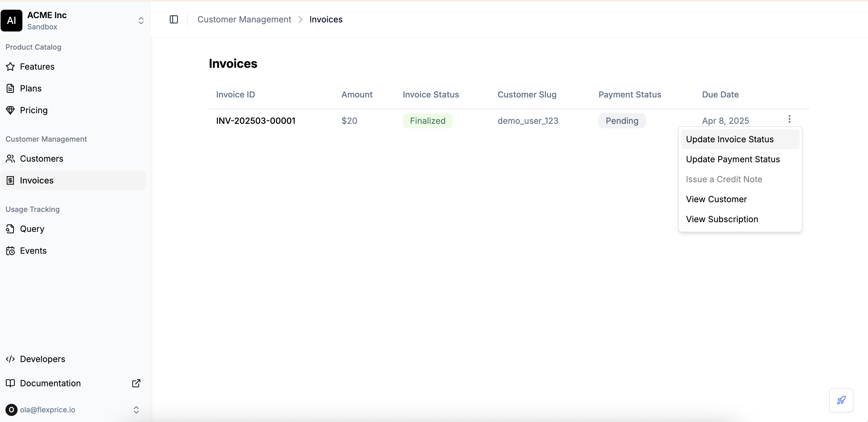Choose View Customer from the menu
The image size is (868, 422).
pos(716,199)
